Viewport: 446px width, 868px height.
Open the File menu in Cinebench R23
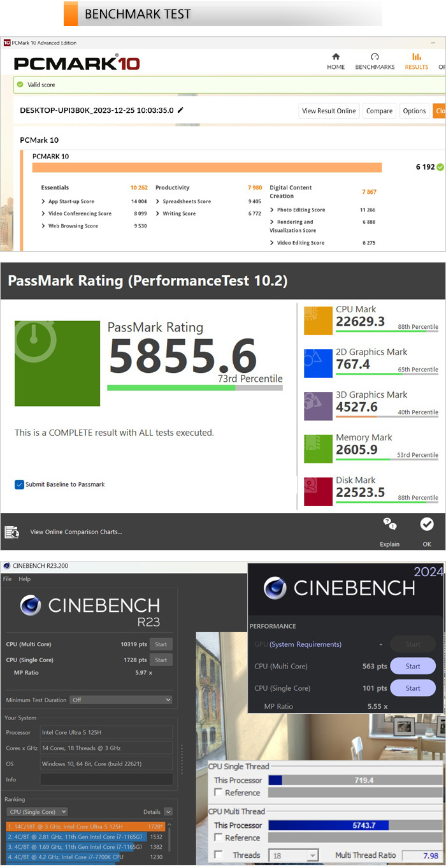(8, 579)
